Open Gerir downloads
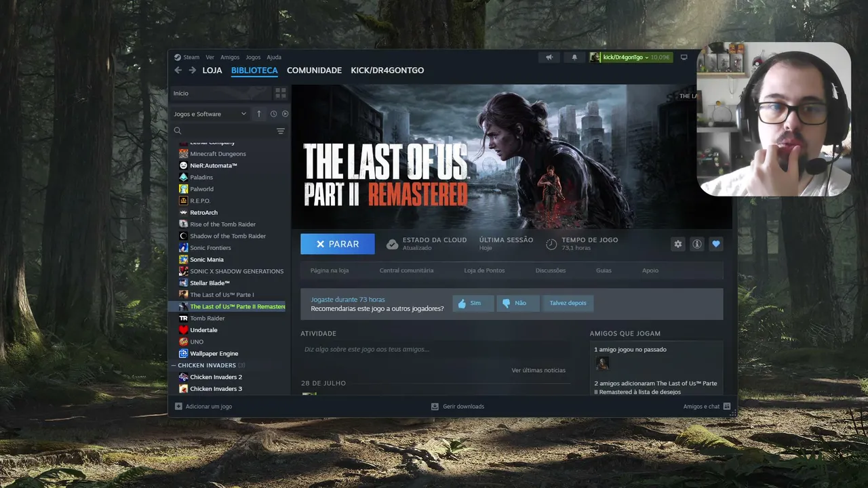This screenshot has width=868, height=488. 458,407
